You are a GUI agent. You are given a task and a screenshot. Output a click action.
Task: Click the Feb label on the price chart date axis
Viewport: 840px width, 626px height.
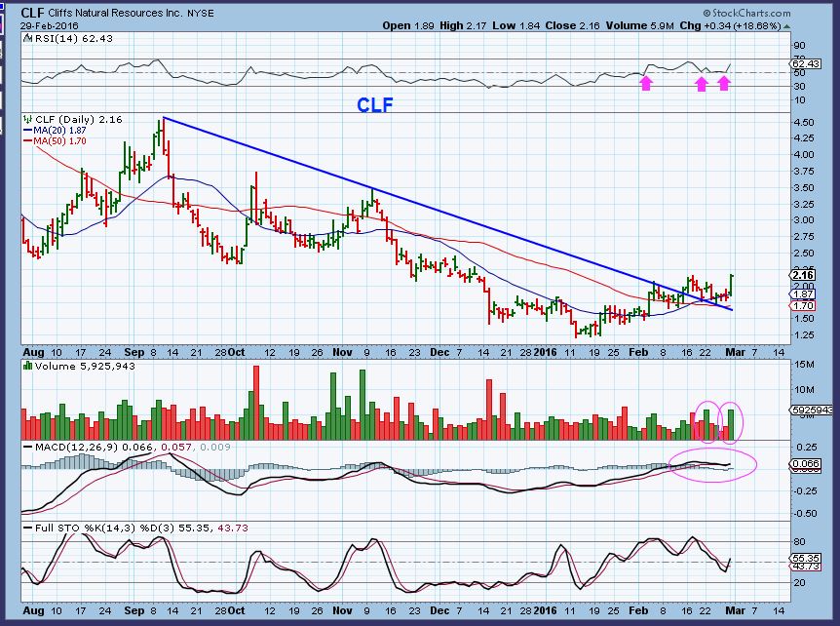click(638, 352)
